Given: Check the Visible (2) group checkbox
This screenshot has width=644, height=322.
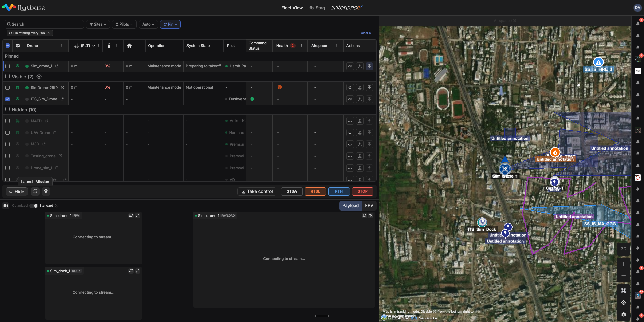Looking at the screenshot, I should (x=7, y=76).
